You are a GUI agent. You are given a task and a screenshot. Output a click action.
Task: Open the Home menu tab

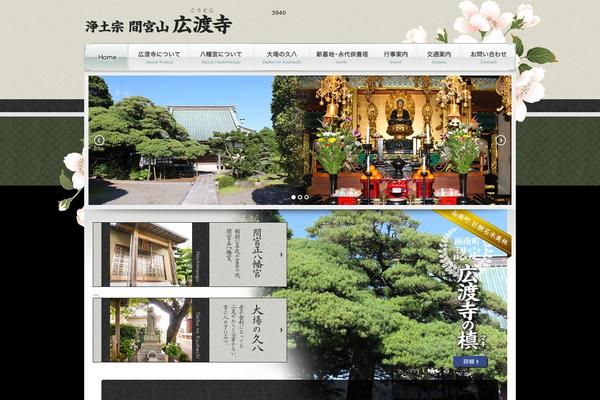tap(107, 57)
